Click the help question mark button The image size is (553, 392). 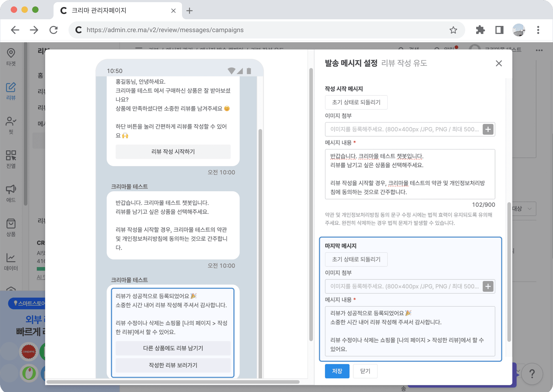click(x=532, y=374)
